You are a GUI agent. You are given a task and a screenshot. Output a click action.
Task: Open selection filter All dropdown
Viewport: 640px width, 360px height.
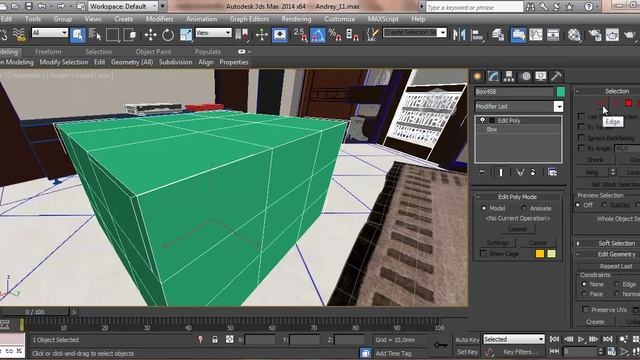click(50, 33)
